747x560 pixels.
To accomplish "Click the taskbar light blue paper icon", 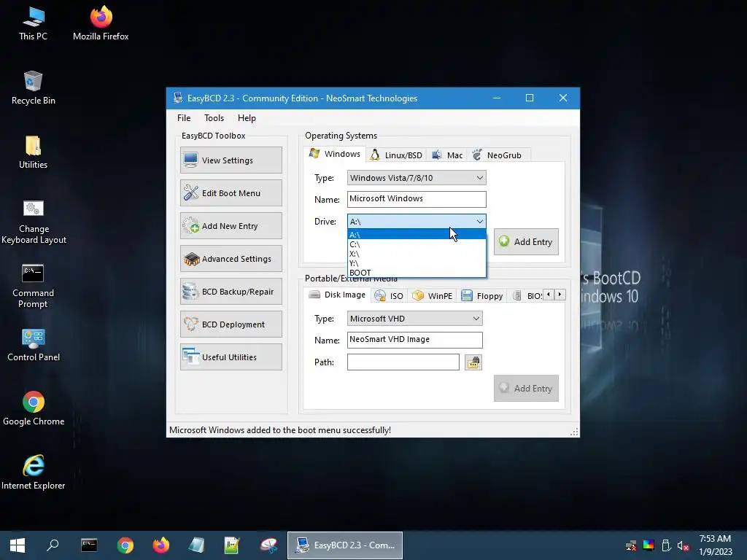I will pyautogui.click(x=196, y=545).
